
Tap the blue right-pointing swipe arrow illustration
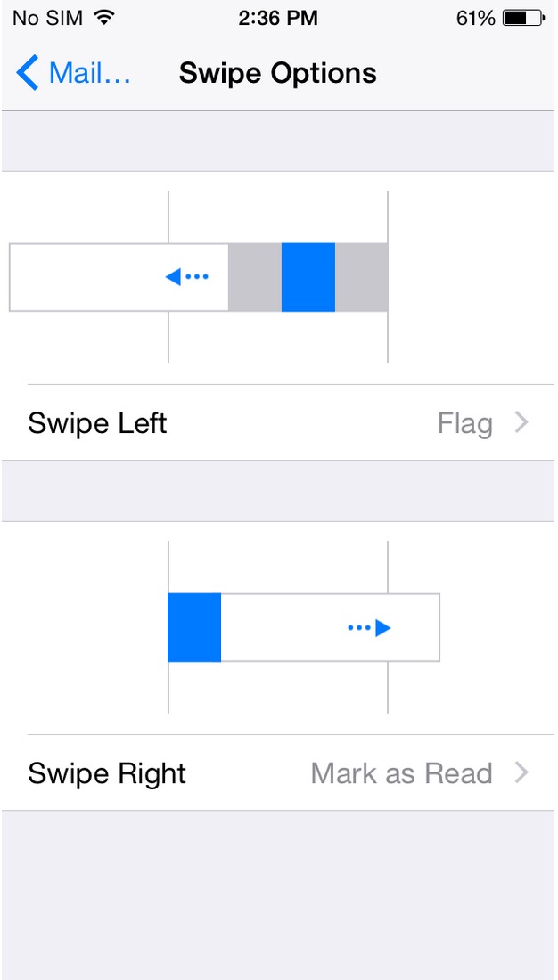pos(370,627)
